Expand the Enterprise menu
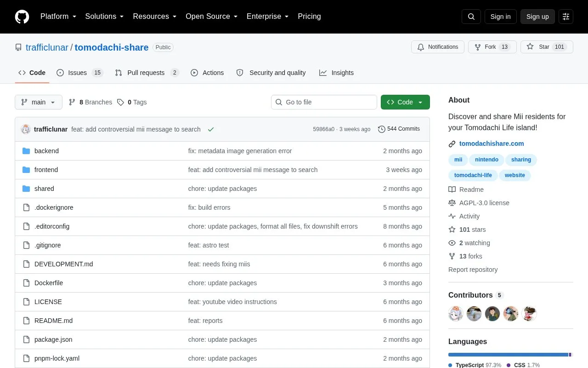 268,17
